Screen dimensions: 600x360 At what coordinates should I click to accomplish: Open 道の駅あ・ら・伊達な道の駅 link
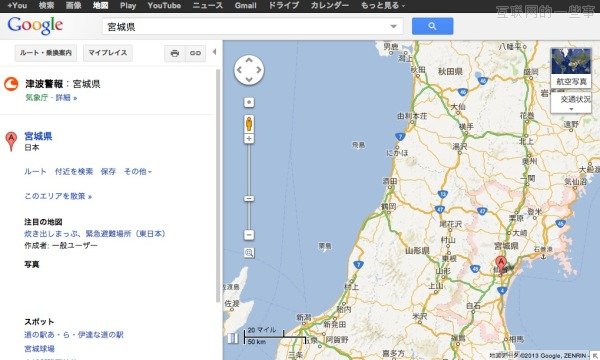(74, 335)
